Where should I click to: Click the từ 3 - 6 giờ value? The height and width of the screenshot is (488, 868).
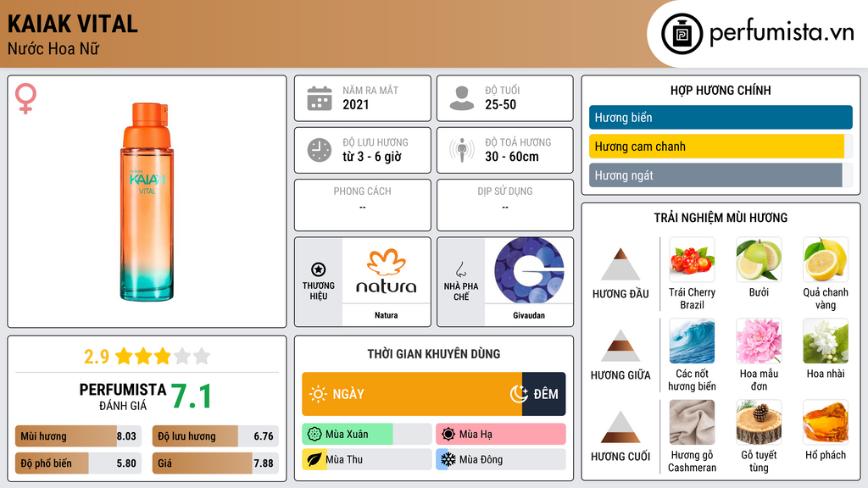coord(371,157)
